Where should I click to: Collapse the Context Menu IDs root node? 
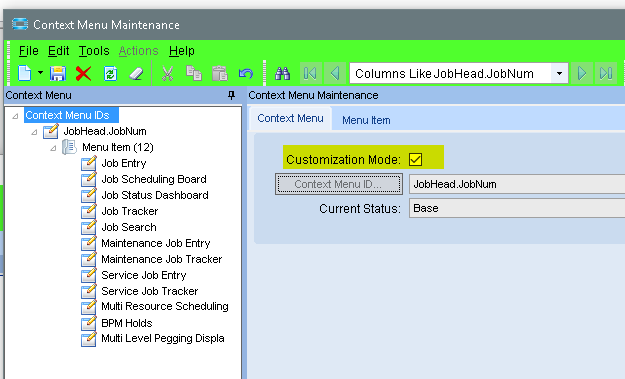[x=15, y=116]
